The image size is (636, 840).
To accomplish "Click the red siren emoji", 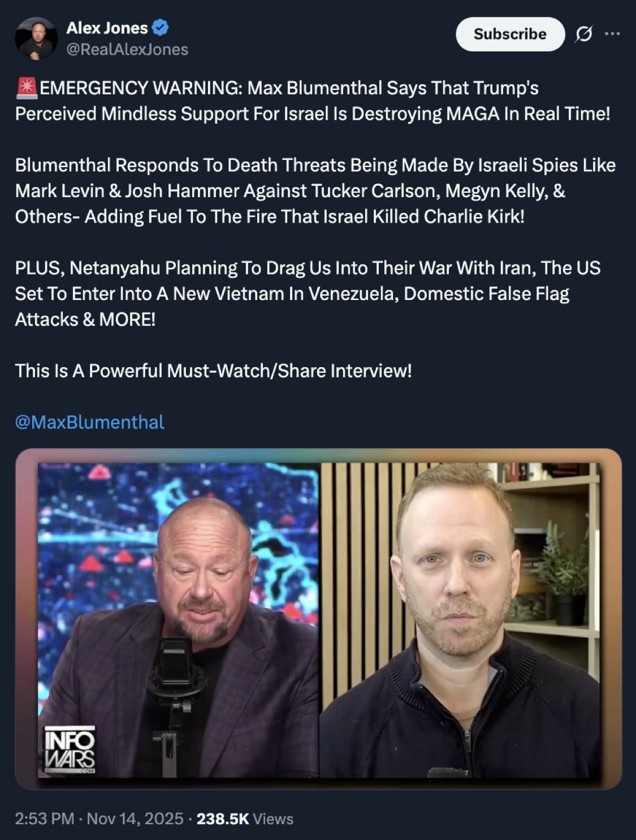I will coord(27,88).
